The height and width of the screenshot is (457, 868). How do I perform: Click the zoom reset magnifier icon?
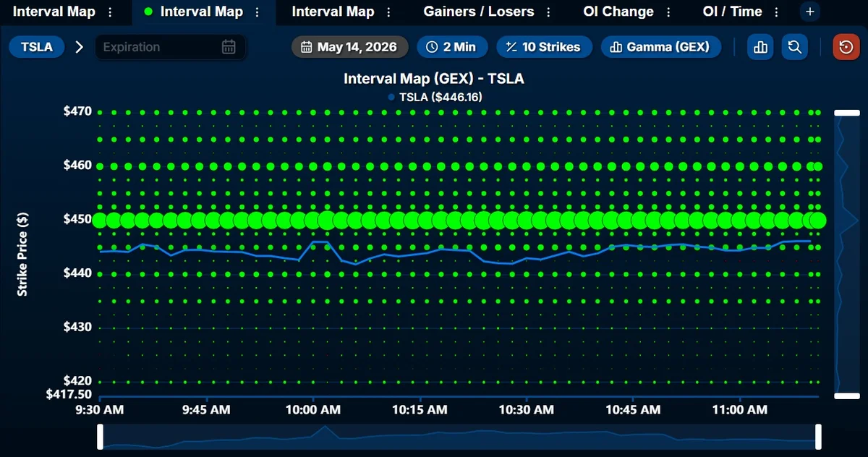[795, 47]
